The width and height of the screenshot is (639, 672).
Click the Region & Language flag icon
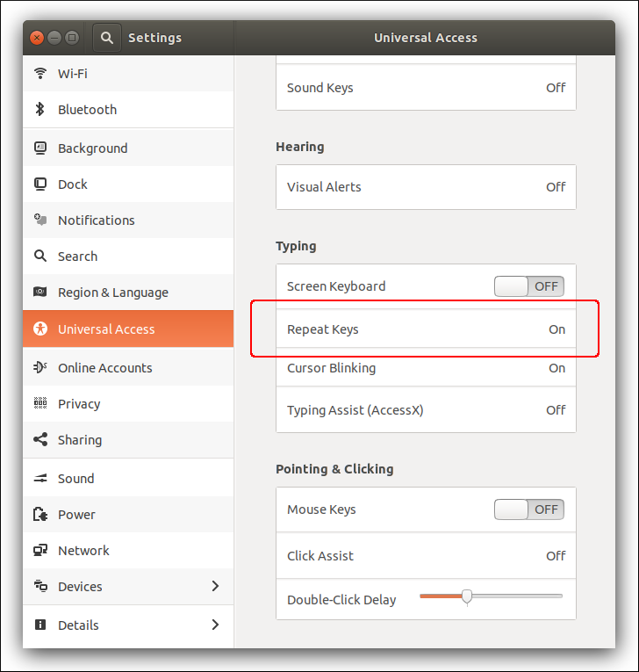coord(40,292)
